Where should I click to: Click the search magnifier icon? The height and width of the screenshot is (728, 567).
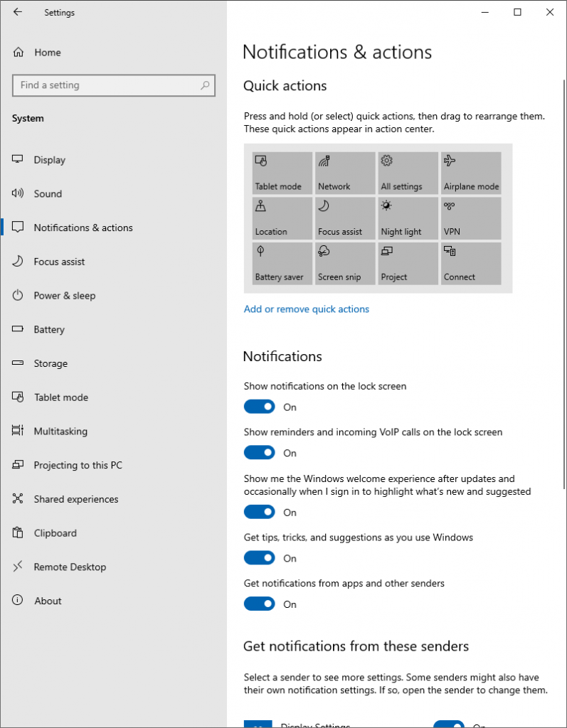click(x=204, y=85)
